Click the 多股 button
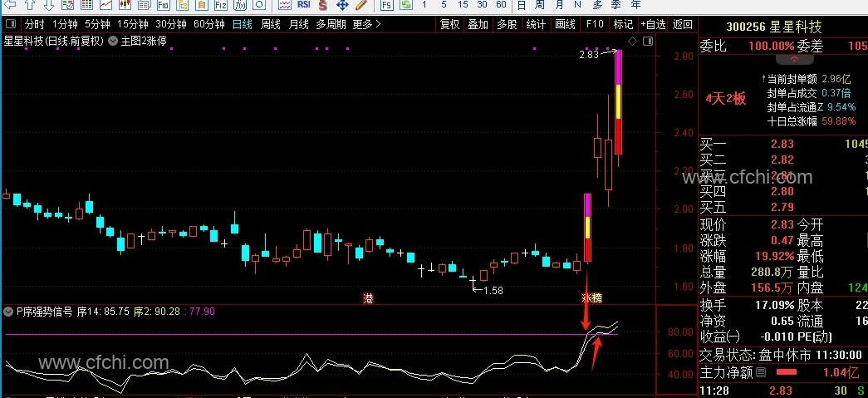Screen dimensions: 868x398 click(x=507, y=24)
